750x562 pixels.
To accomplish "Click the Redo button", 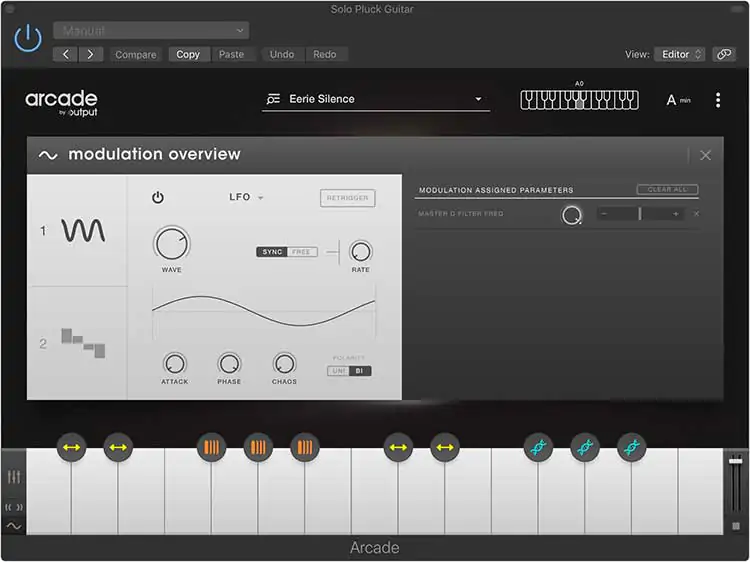I will 325,55.
